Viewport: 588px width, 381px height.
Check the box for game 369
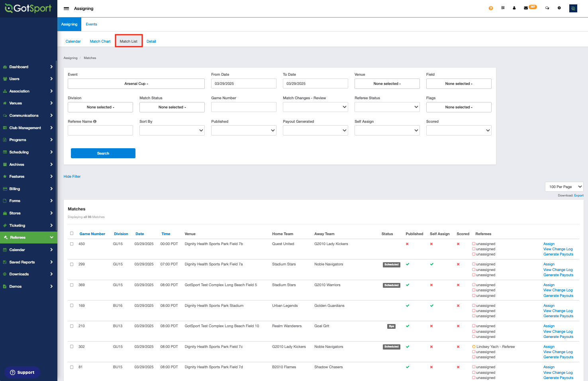tap(72, 285)
